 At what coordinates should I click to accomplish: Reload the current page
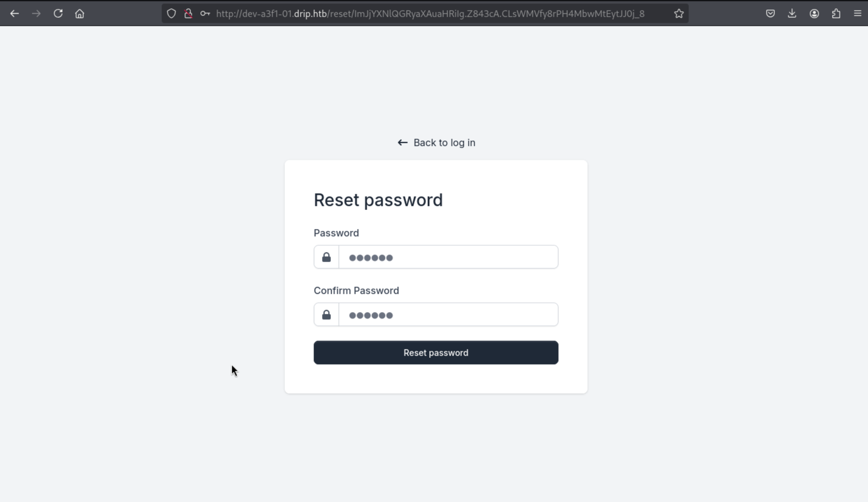58,14
